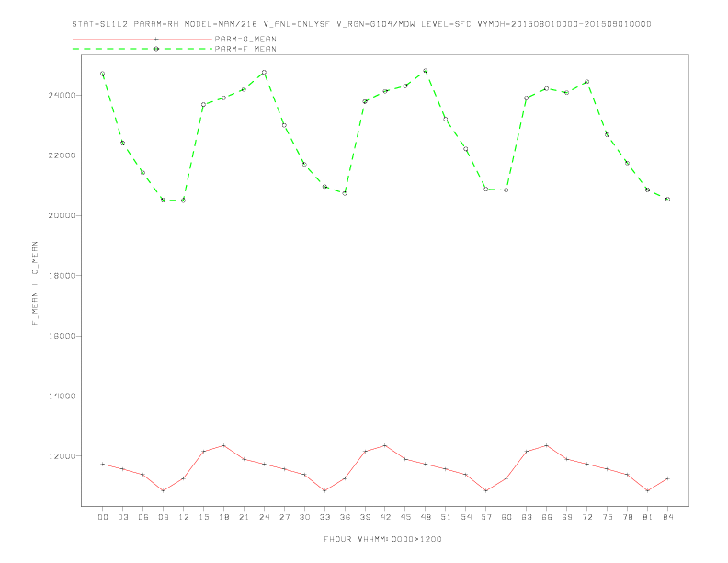Click the 27 forecast hour tick label
728x563 pixels.
point(284,517)
